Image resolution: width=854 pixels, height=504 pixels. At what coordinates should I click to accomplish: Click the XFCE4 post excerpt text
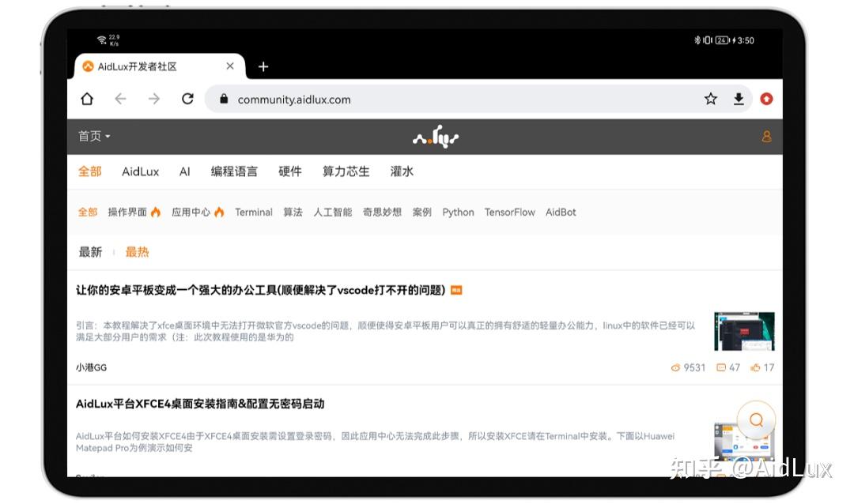[x=376, y=442]
